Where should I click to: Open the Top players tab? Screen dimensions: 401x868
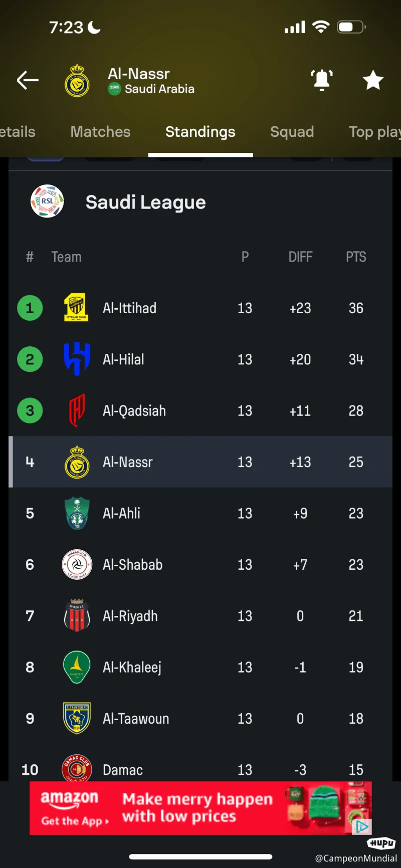click(375, 132)
